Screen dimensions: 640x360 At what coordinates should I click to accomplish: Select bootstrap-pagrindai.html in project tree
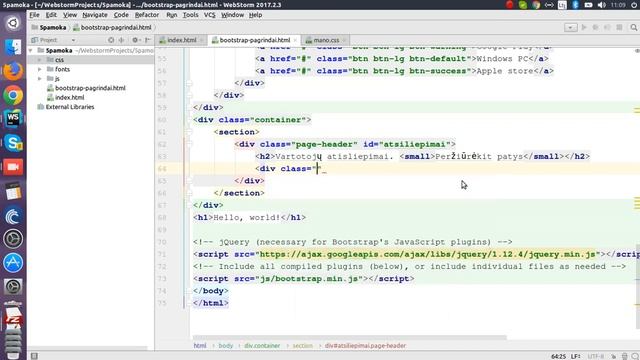coord(90,88)
